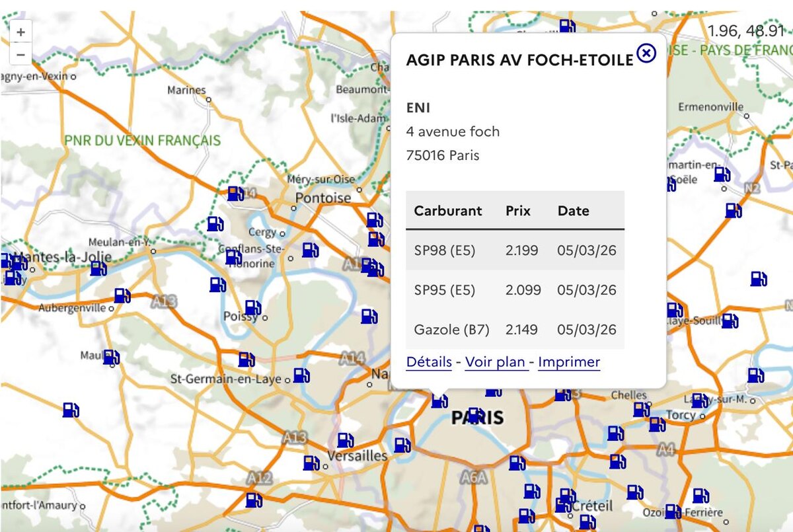Click the ENI brand name

418,107
